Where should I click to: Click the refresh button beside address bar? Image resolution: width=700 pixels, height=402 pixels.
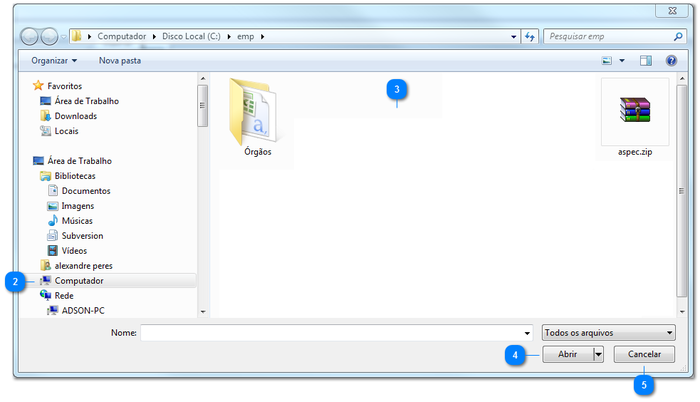(x=530, y=37)
